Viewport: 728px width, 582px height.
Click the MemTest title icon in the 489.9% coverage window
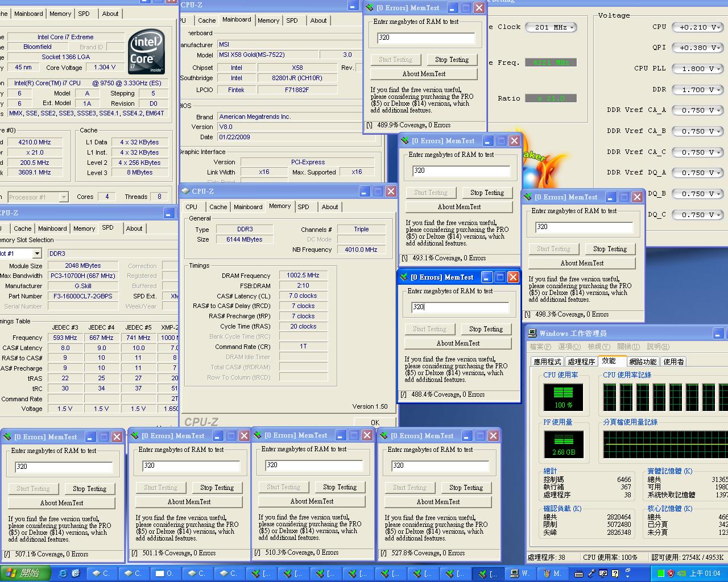370,8
